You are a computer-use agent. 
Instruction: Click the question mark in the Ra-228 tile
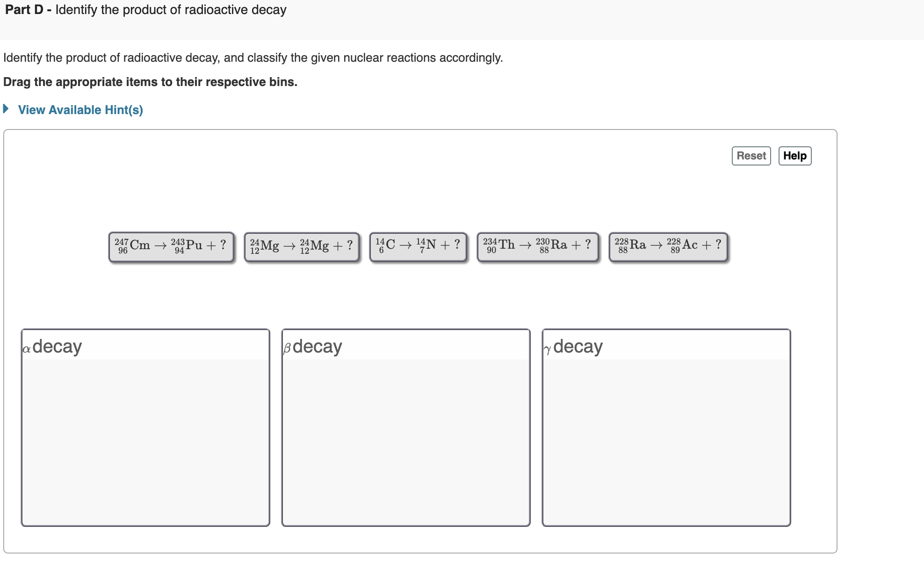(718, 245)
